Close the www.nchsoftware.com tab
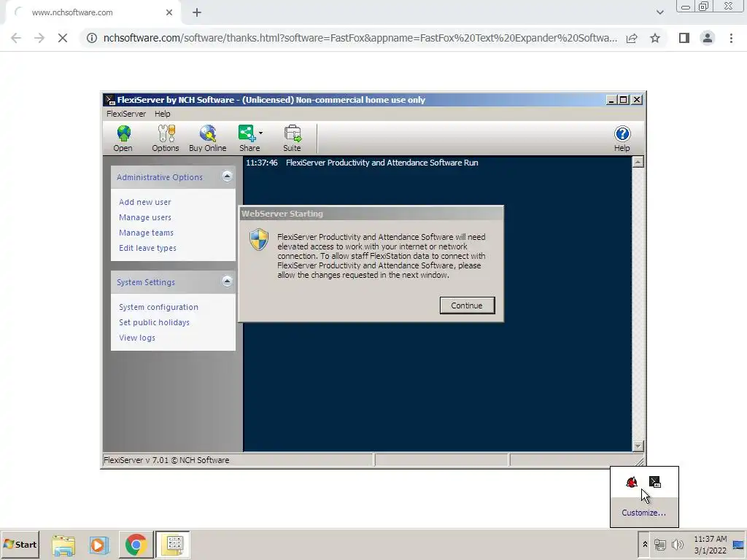The image size is (747, 560). [x=169, y=13]
